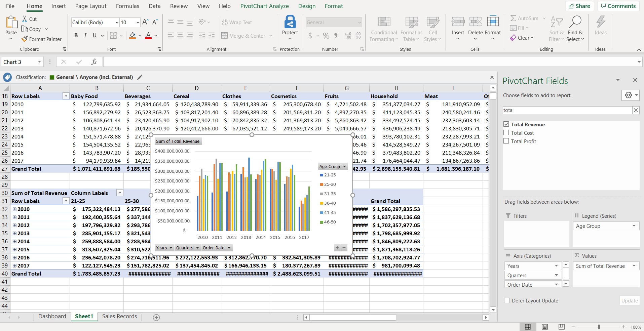Open Sum of Total Revenue values dropdown
The width and height of the screenshot is (644, 331).
[x=634, y=266]
